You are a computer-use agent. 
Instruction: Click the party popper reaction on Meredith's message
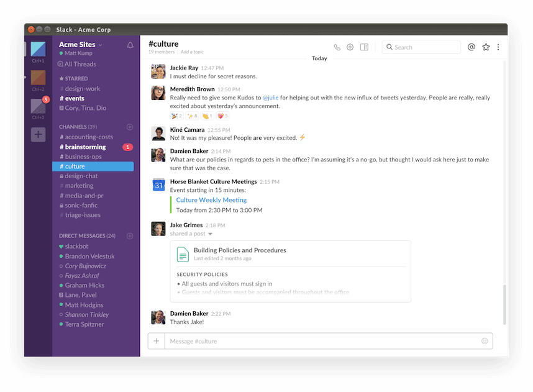(177, 116)
